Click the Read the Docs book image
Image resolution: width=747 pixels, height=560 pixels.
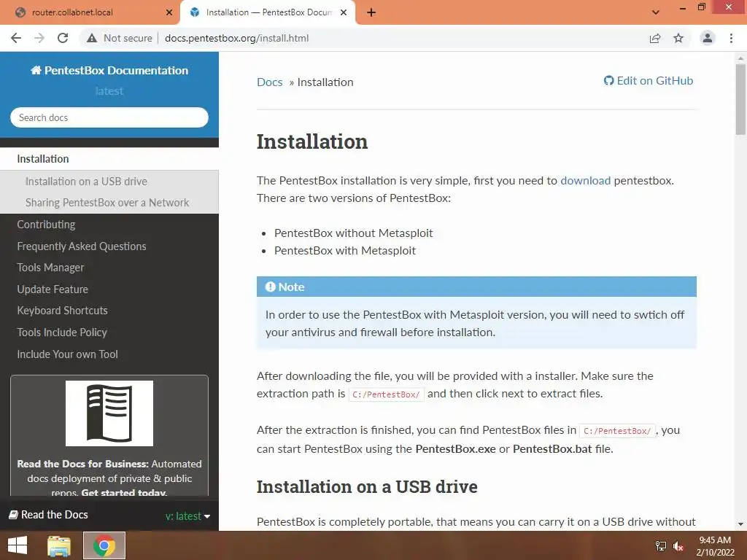[109, 413]
